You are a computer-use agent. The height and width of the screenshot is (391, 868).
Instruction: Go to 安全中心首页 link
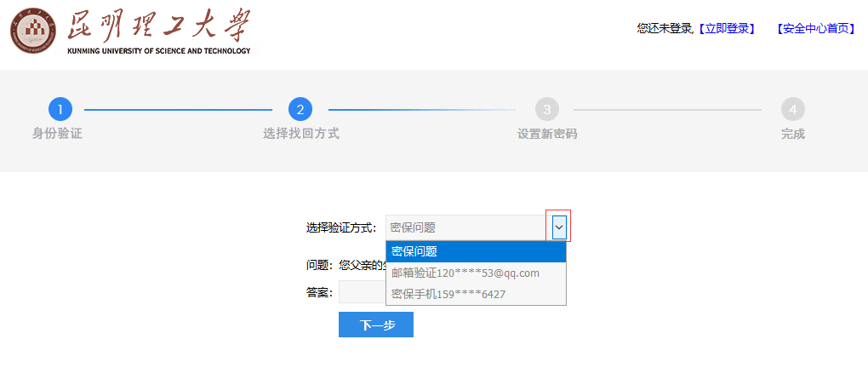coord(815,29)
